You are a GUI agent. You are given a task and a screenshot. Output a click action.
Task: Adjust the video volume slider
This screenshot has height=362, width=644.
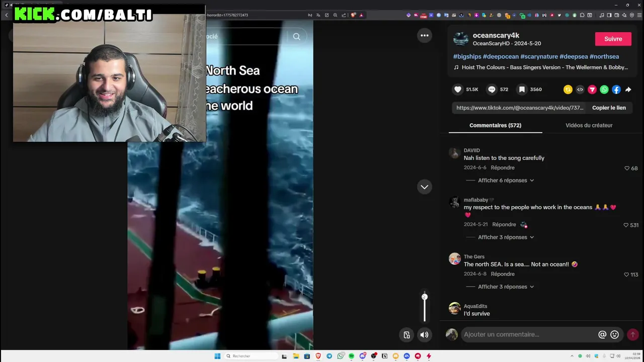click(425, 307)
